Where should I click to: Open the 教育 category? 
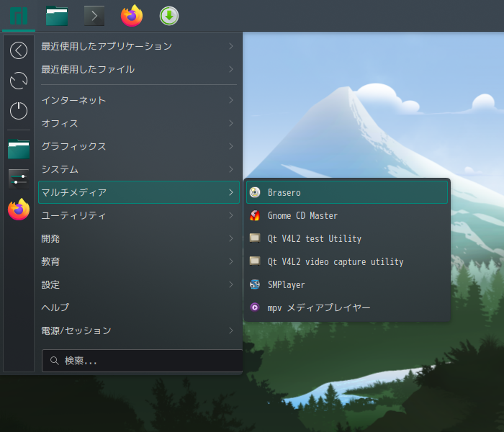point(139,261)
